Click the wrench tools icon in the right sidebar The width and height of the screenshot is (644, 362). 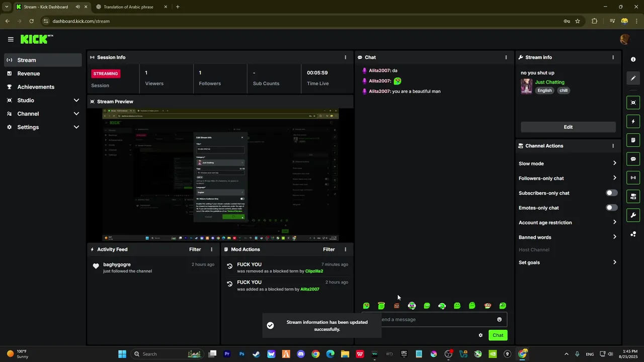click(x=633, y=215)
